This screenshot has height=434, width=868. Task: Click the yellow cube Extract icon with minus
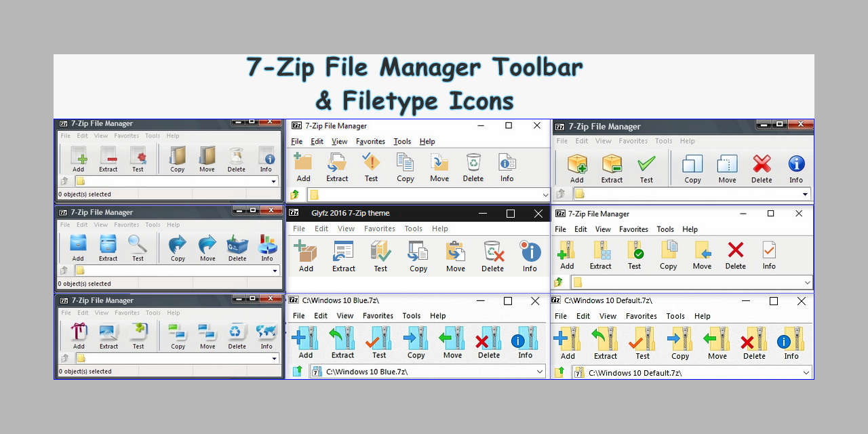click(x=612, y=164)
